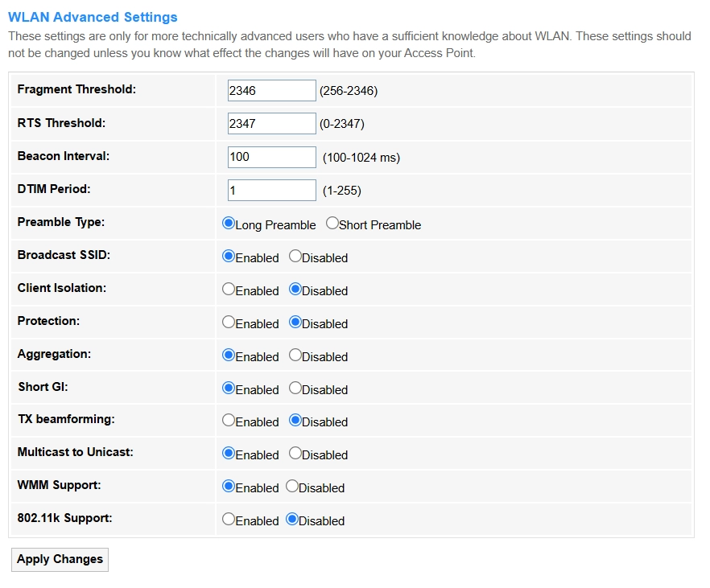
Task: Disable Broadcast SSID
Action: pyautogui.click(x=295, y=257)
